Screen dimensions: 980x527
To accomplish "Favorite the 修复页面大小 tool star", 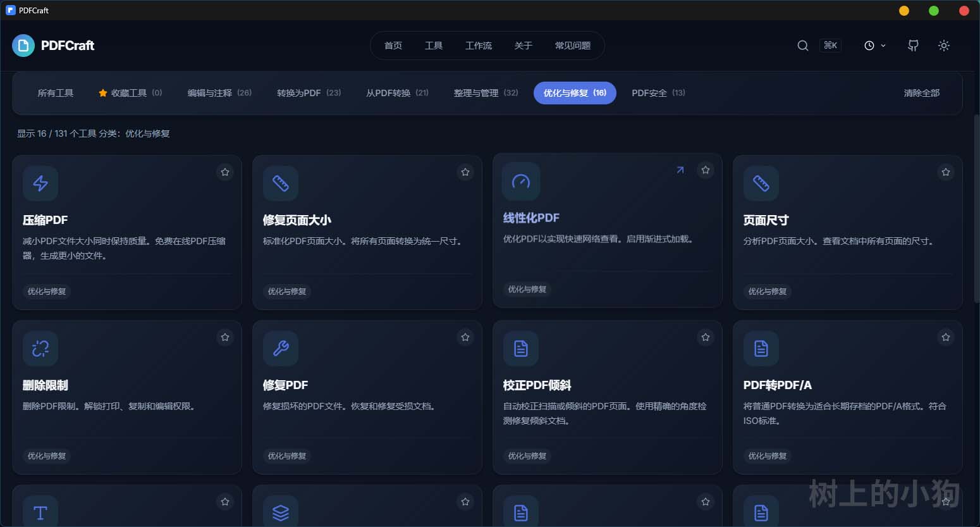I will point(465,172).
